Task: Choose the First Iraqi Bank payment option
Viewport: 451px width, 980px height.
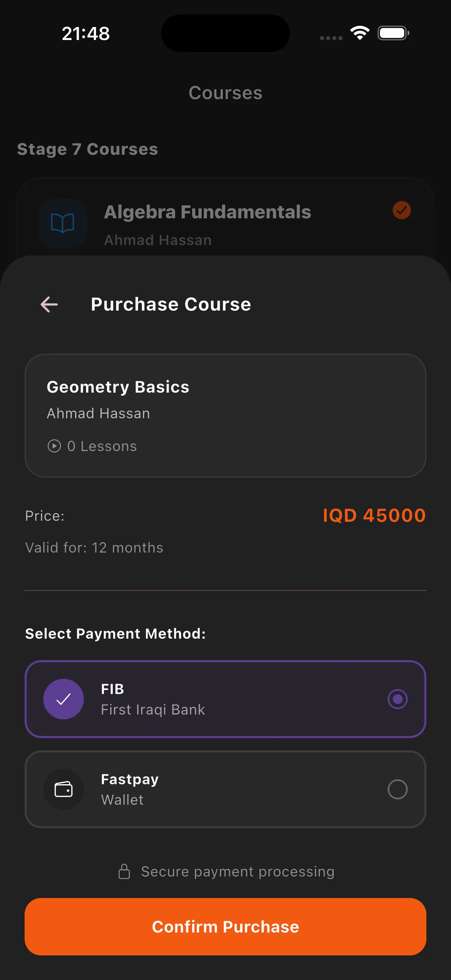Action: coord(225,699)
